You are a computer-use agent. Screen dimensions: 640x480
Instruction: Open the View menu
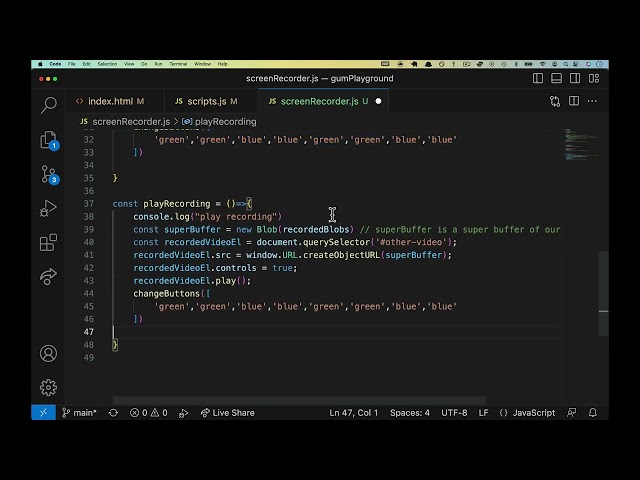[x=129, y=64]
